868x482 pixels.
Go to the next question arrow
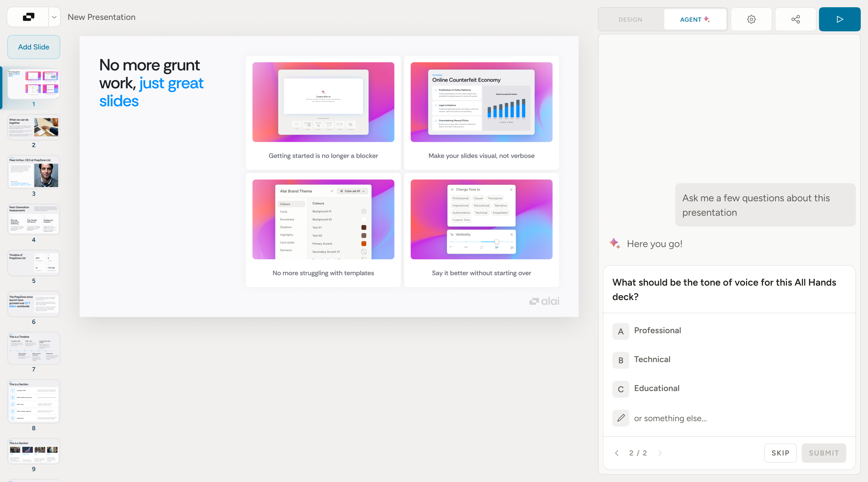(660, 453)
